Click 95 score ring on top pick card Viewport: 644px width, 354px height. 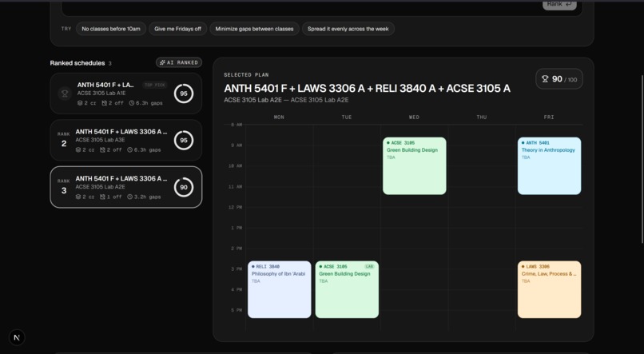[x=184, y=93]
